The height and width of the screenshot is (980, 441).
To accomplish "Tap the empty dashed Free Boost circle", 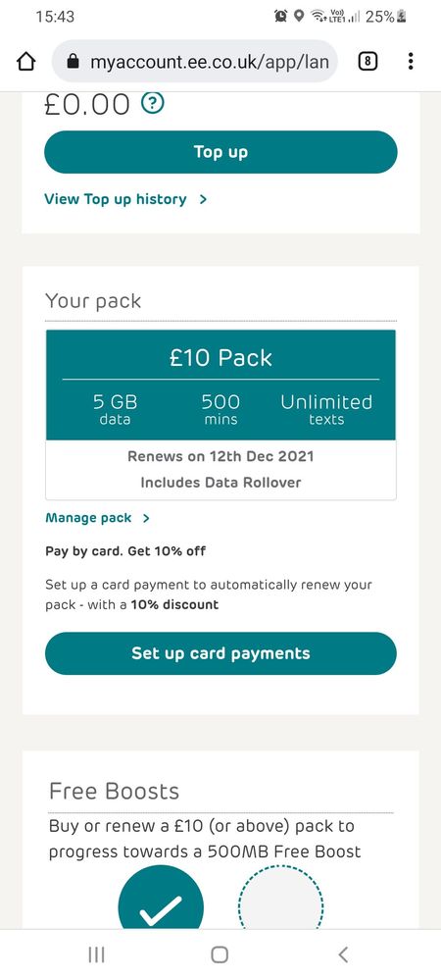I will tap(281, 897).
